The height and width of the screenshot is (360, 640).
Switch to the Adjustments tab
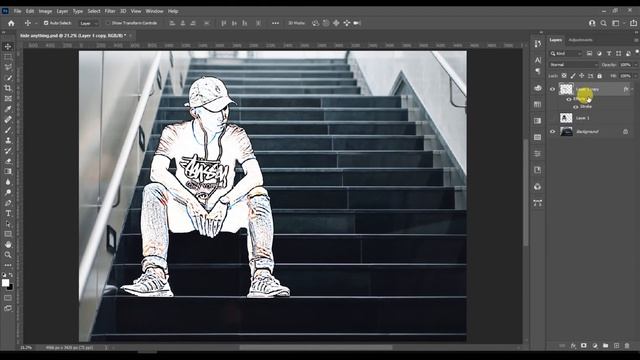pyautogui.click(x=580, y=40)
